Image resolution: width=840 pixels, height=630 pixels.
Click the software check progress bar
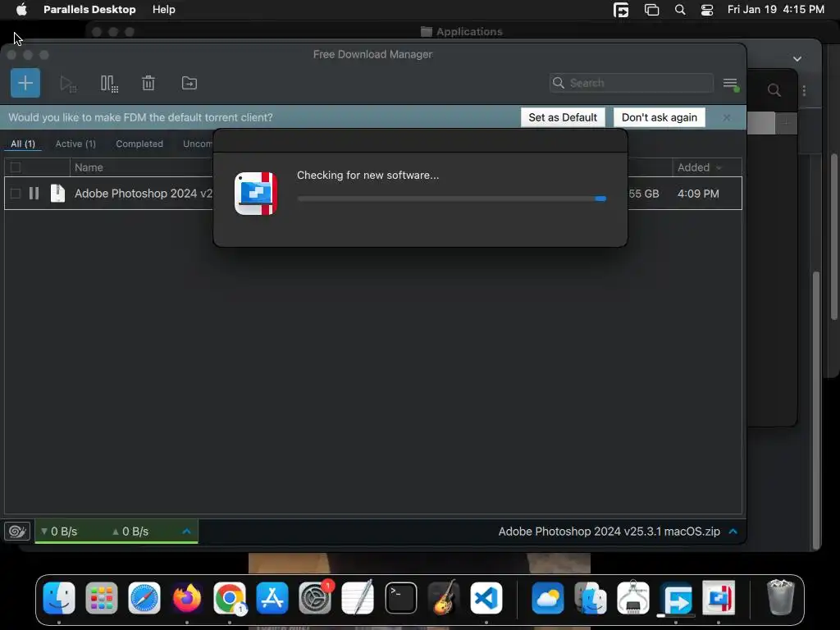click(x=452, y=199)
